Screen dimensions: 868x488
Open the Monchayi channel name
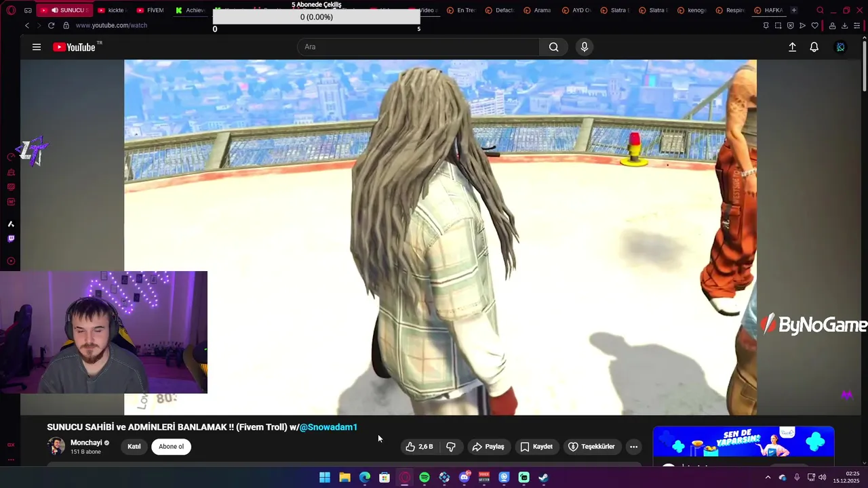click(x=86, y=443)
